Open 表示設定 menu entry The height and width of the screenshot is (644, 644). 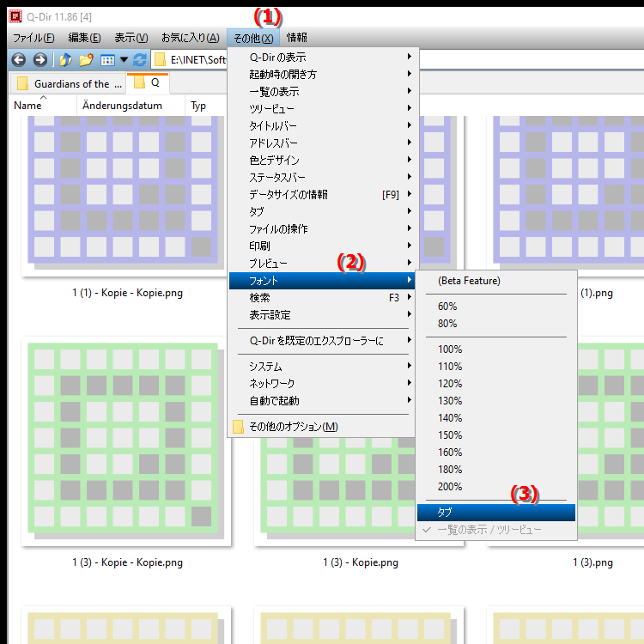point(322,315)
